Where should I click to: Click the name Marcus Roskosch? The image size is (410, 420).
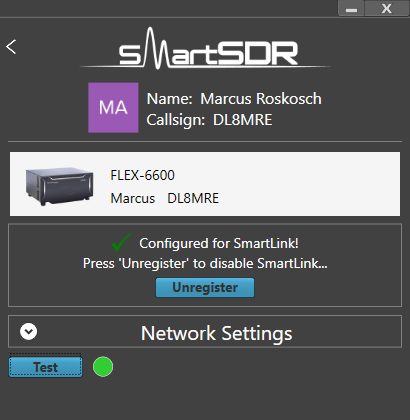[x=261, y=99]
